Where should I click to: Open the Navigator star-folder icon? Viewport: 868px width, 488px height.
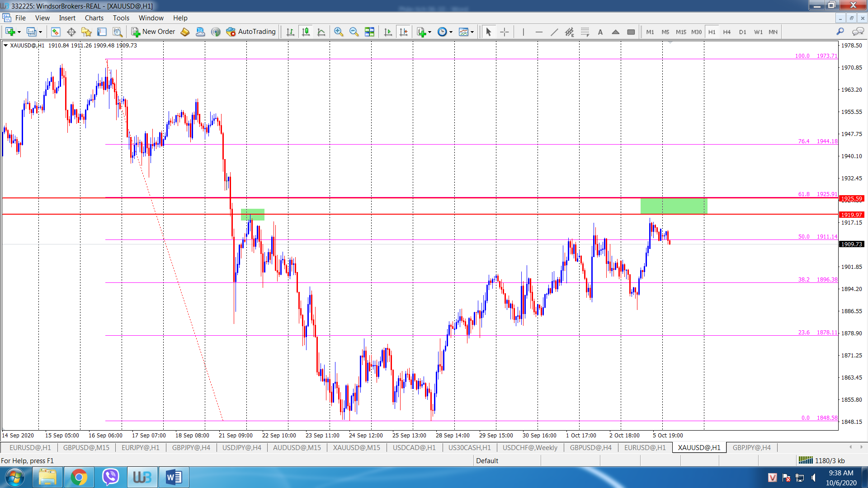(86, 32)
